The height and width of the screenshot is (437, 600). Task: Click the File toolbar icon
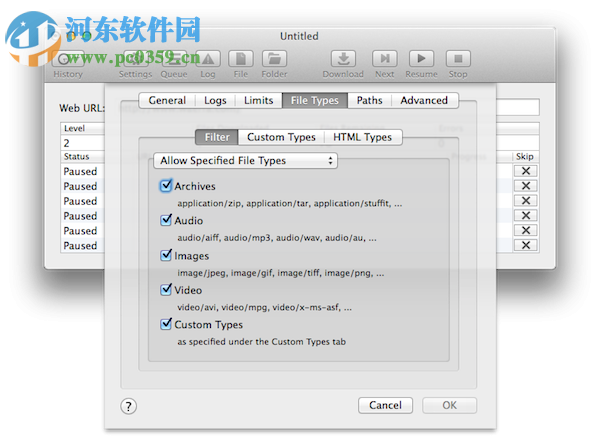[x=241, y=59]
